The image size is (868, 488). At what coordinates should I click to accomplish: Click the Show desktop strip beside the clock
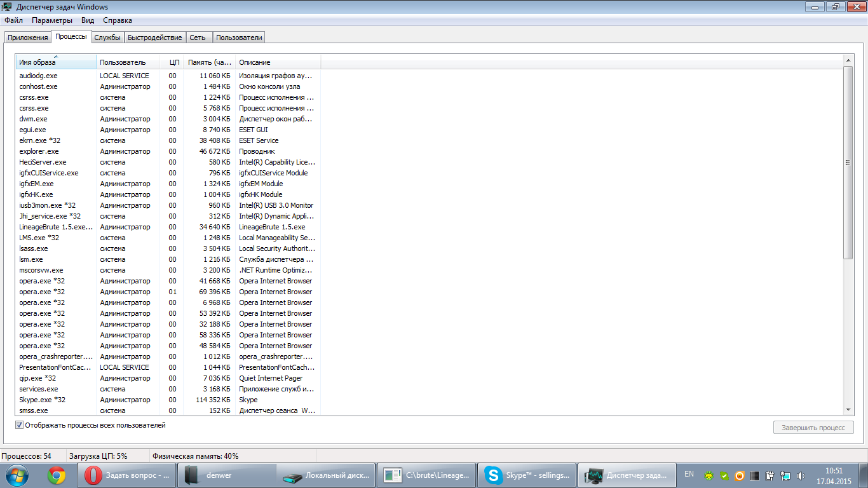point(864,475)
